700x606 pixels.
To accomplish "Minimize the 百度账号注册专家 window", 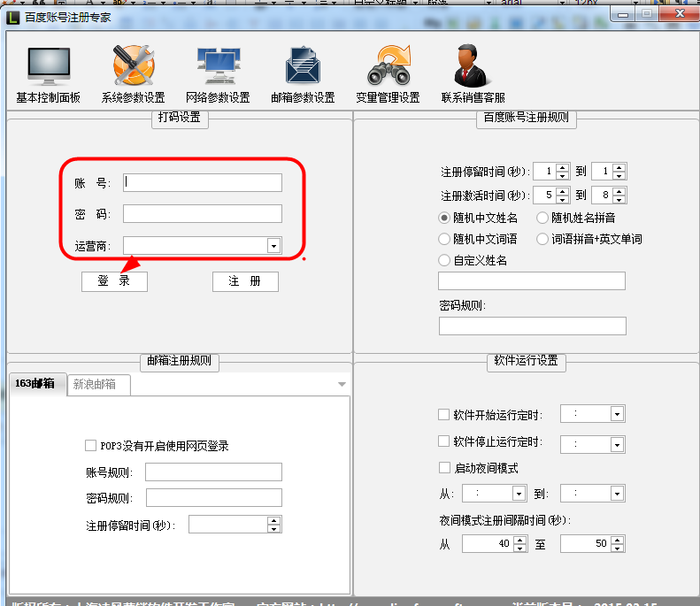I will (623, 14).
